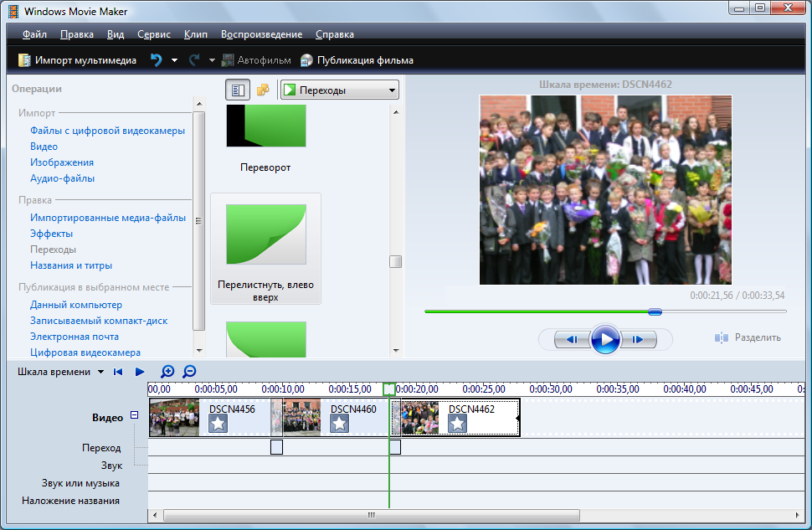Step to next frame in preview

click(638, 339)
